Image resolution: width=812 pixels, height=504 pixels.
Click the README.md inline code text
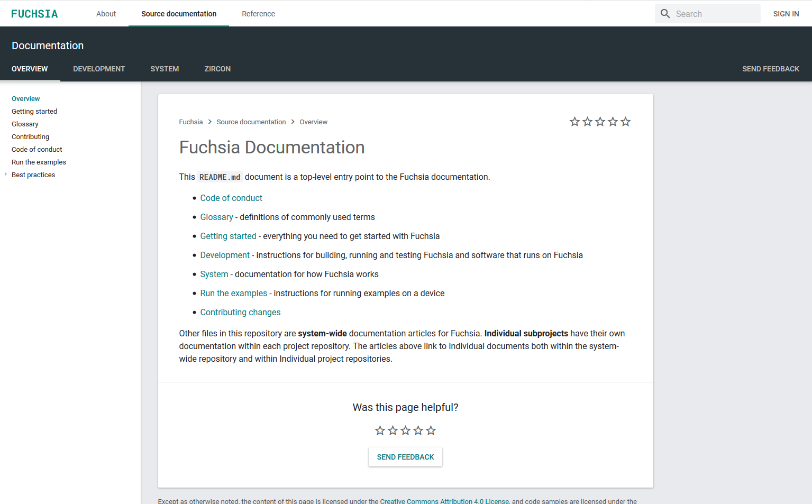tap(220, 177)
